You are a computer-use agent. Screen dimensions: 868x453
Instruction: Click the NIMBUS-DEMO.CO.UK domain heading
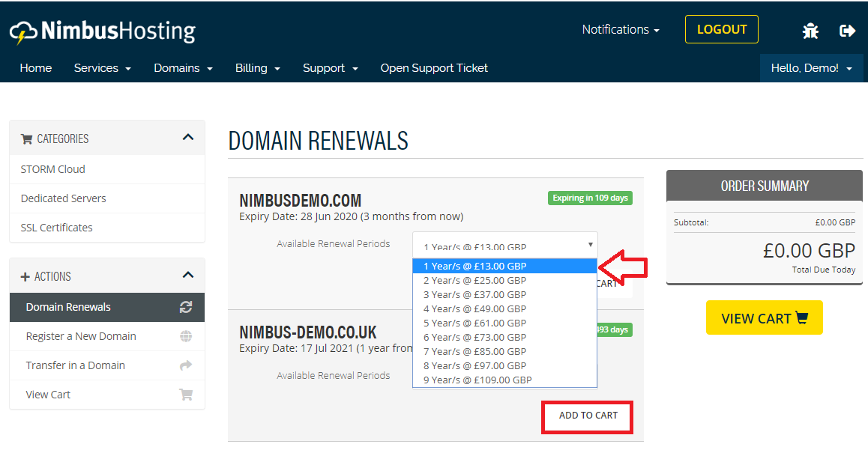point(308,332)
